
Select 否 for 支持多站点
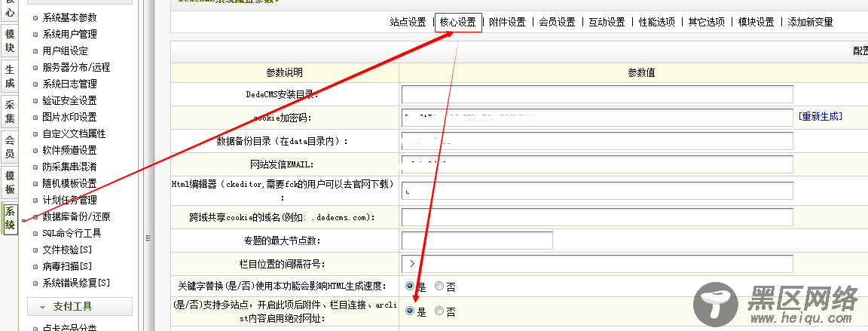pos(439,311)
